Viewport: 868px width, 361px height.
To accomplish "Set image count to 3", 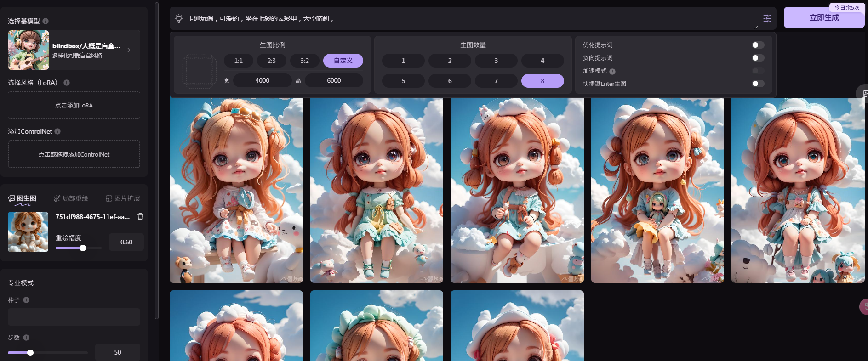I will coord(496,61).
